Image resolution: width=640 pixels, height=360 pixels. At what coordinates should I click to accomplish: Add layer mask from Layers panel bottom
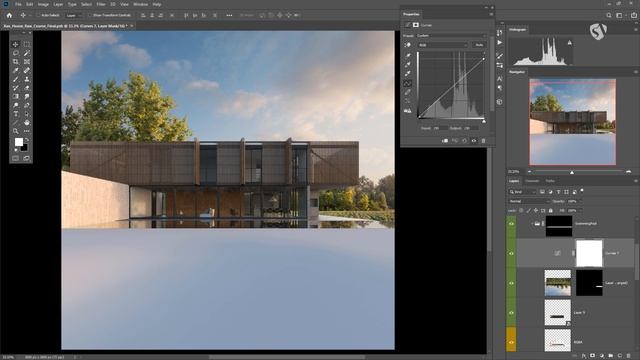[x=593, y=356]
